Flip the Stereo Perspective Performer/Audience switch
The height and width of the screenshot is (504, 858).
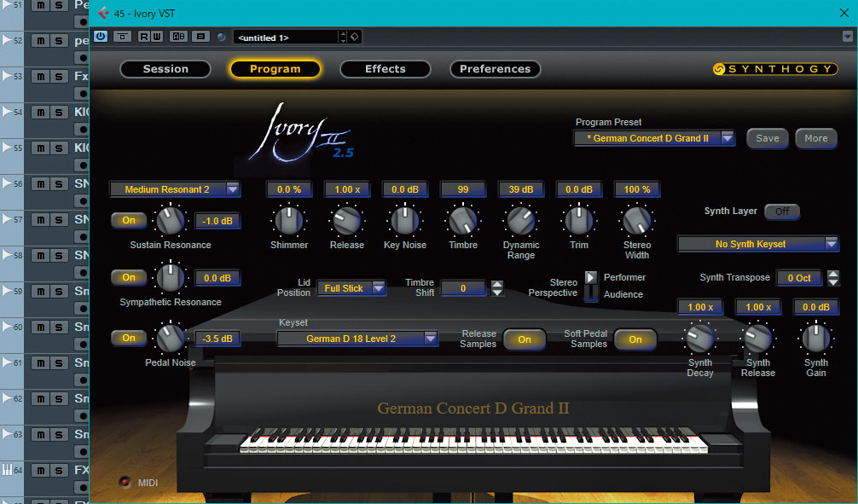point(590,285)
